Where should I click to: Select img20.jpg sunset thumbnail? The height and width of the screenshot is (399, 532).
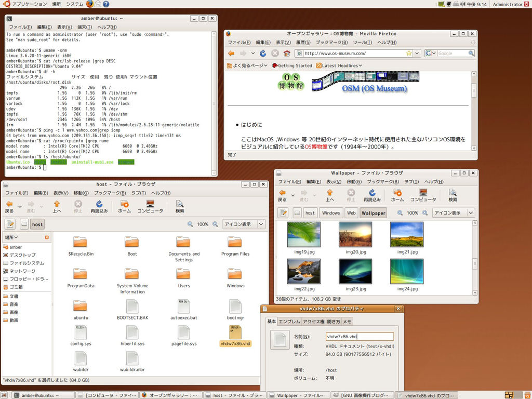point(355,234)
